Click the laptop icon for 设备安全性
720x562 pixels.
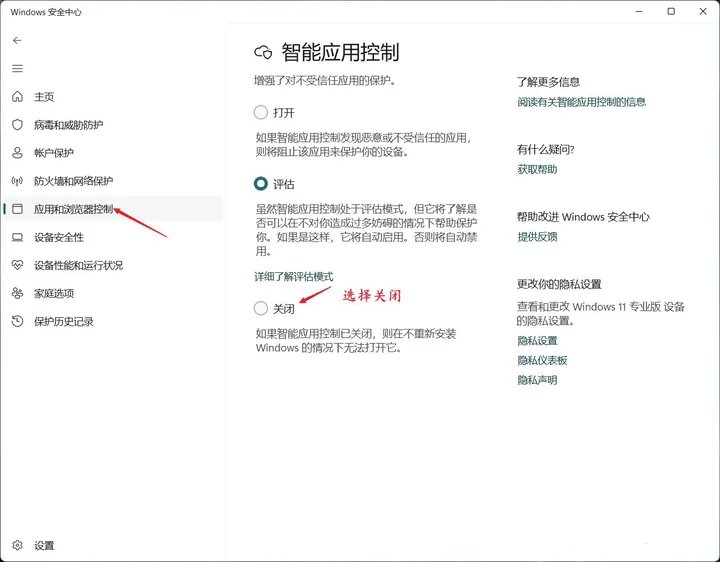click(16, 237)
